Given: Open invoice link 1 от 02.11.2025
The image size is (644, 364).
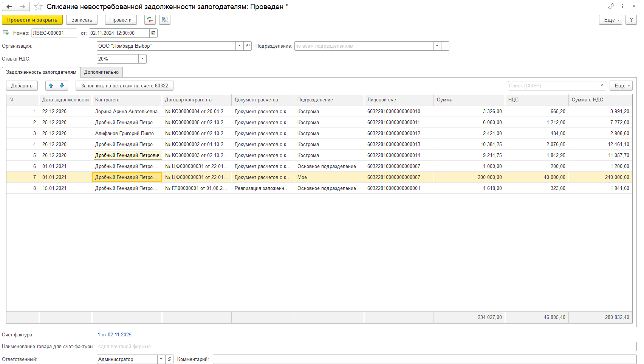Looking at the screenshot, I should point(115,334).
